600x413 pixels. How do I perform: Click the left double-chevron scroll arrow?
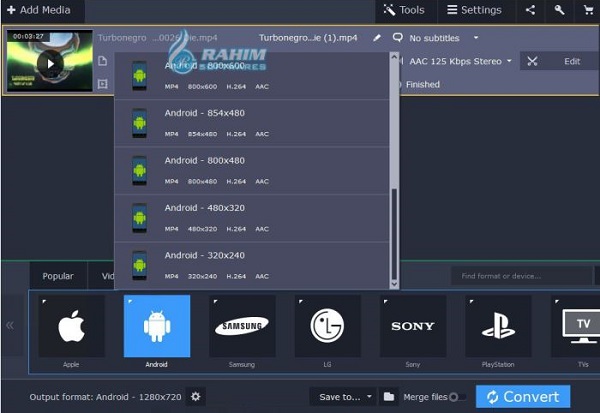coord(10,326)
